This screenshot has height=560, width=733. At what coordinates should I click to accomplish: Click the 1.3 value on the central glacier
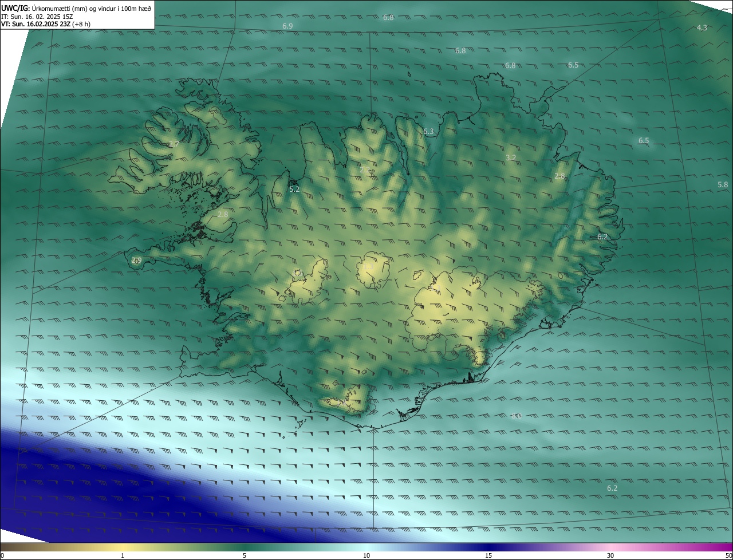click(368, 267)
